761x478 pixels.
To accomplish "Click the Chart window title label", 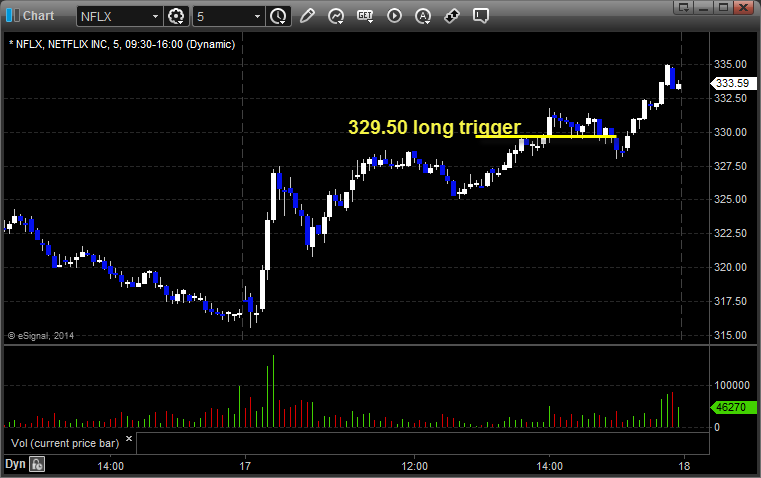I will coord(38,16).
